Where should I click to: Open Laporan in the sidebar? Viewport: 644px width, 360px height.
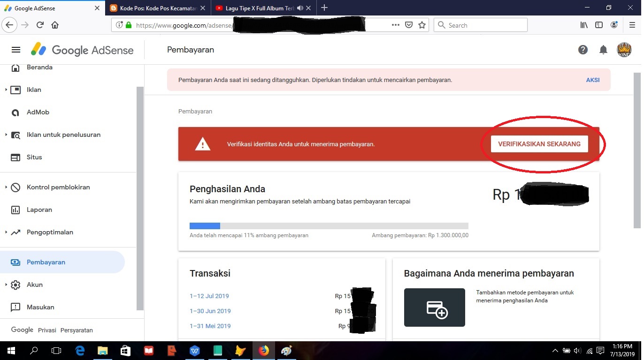(x=39, y=210)
